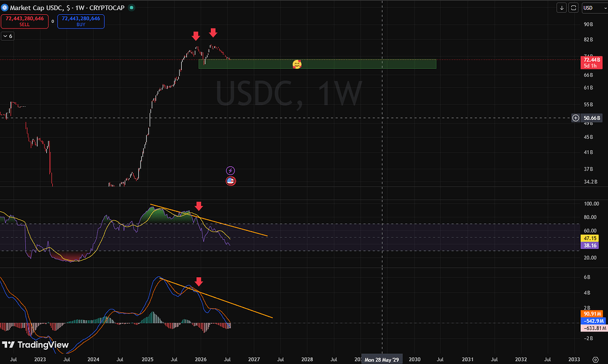Image resolution: width=608 pixels, height=364 pixels.
Task: Click the 2027 label on time axis
Action: [x=254, y=359]
